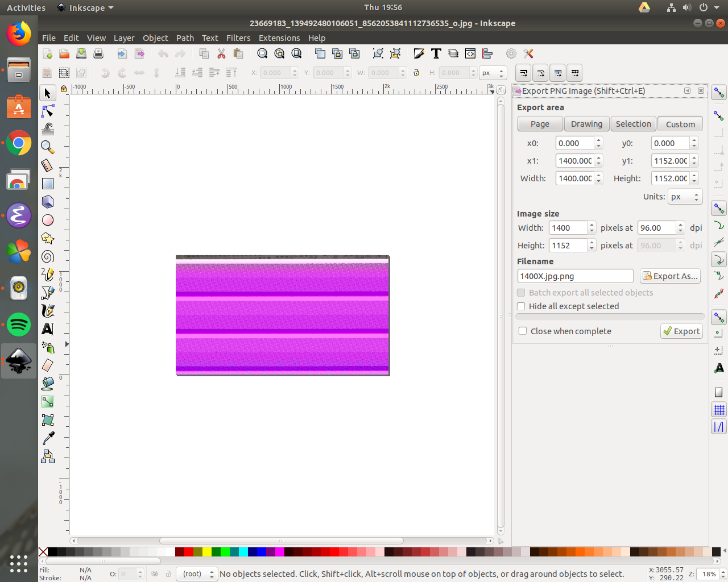Open the toolbar px units dropdown
Screen dimensions: 728x582
(493, 73)
